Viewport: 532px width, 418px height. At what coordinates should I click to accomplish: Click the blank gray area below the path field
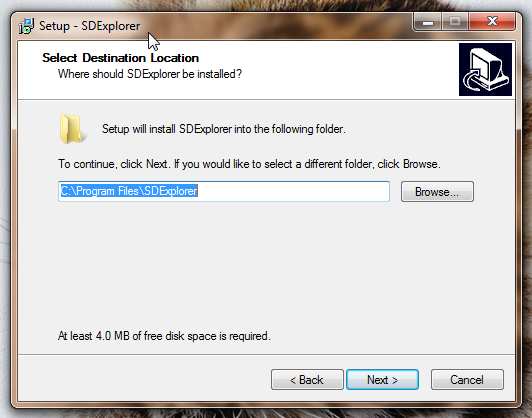(x=266, y=265)
